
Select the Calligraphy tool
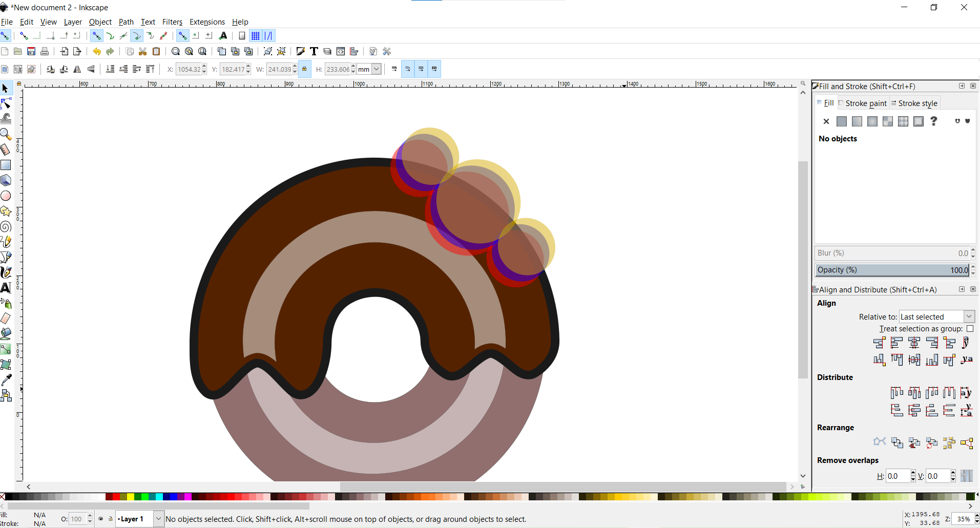tap(6, 272)
